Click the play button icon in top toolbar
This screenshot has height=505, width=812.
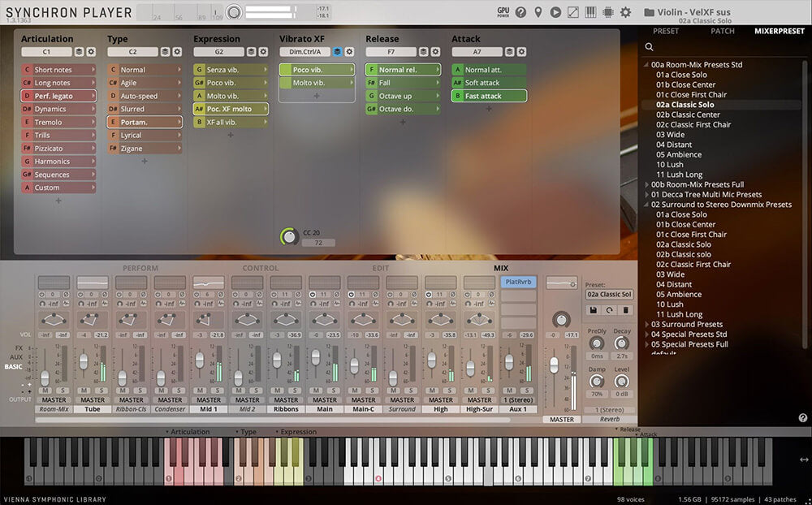[555, 12]
